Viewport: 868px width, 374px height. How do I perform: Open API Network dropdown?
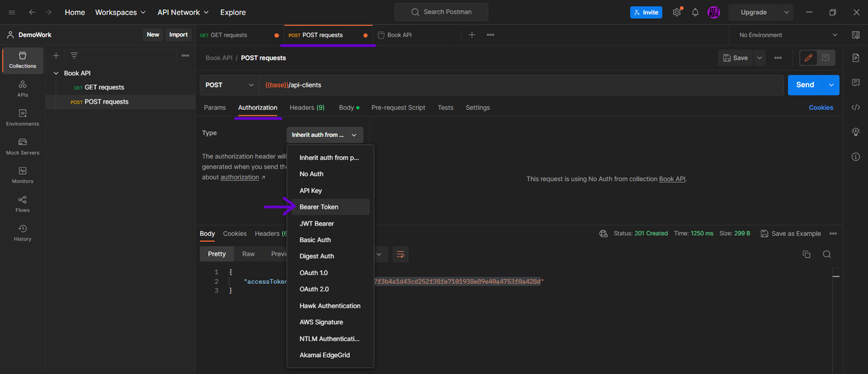183,12
